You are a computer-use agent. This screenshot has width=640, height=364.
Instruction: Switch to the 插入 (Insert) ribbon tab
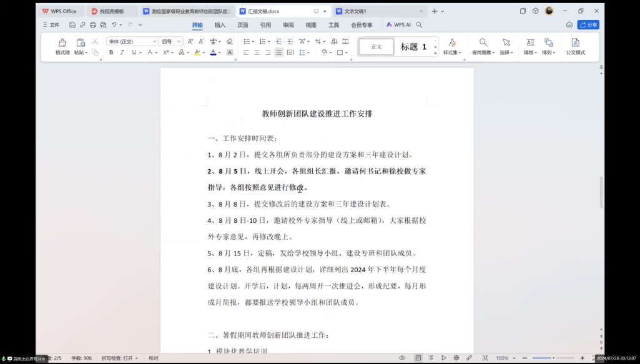(220, 25)
